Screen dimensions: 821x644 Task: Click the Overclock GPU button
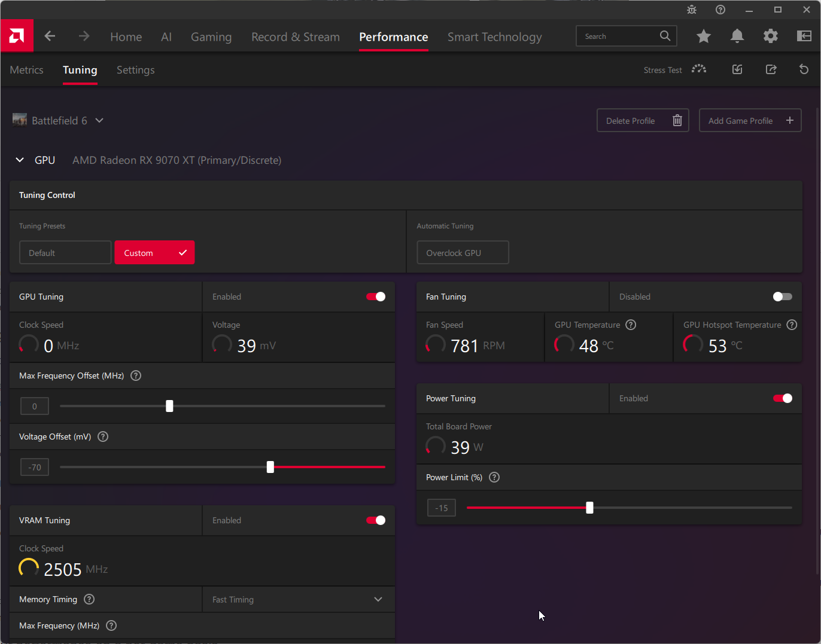(463, 252)
